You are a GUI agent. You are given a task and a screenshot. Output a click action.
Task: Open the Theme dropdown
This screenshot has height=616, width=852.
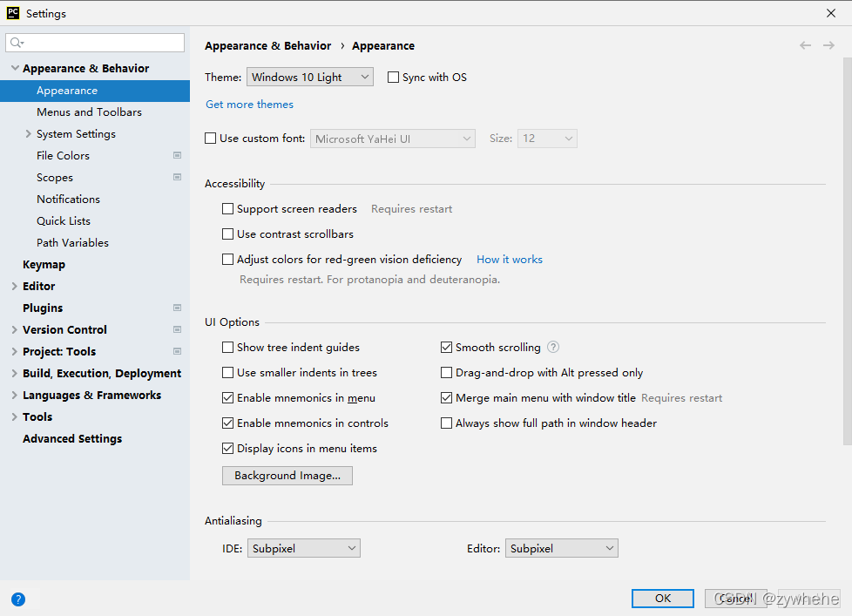[x=310, y=78]
